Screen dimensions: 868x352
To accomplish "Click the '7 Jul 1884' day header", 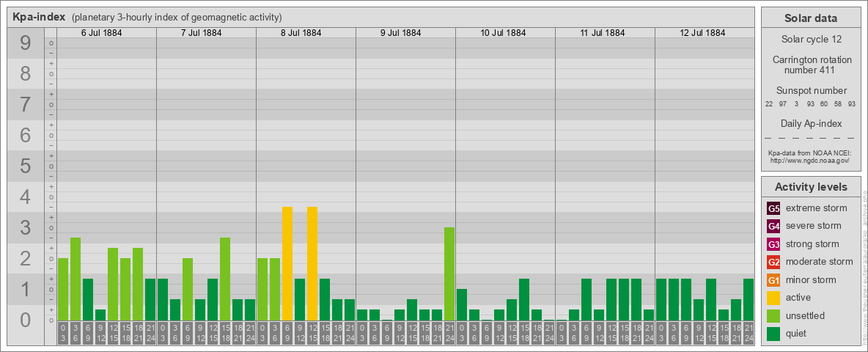I will (201, 33).
